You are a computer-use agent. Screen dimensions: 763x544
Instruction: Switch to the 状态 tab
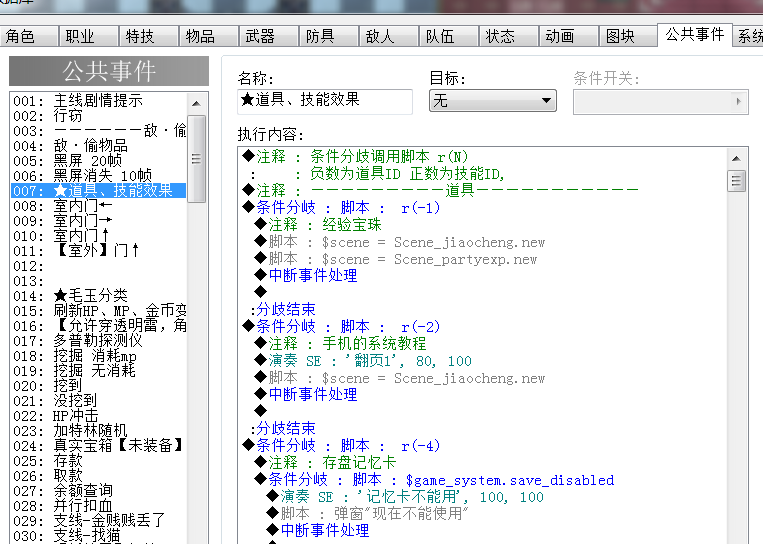509,36
